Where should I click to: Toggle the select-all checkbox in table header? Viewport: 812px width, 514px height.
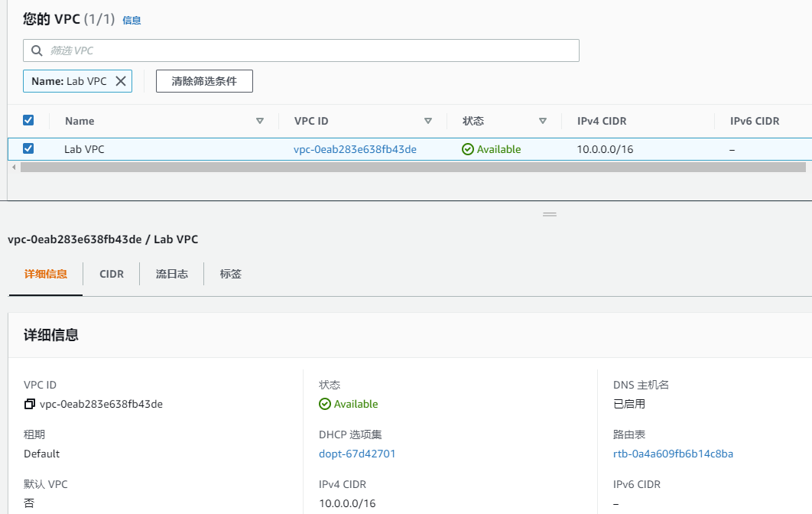point(28,120)
